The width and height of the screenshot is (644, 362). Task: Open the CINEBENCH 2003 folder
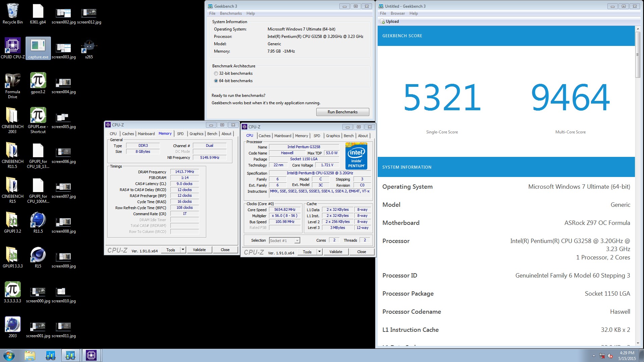pyautogui.click(x=13, y=121)
